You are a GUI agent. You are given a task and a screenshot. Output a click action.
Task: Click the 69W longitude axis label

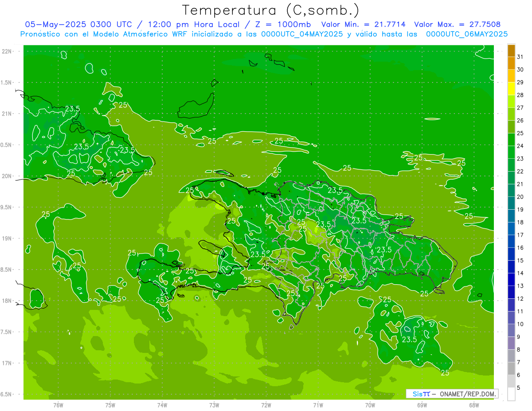(422, 405)
